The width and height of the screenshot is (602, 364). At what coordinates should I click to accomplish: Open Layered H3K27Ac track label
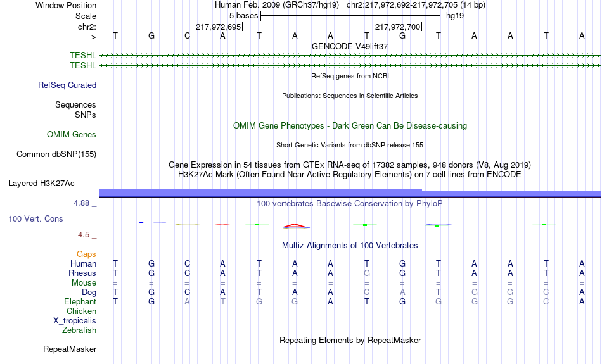(x=41, y=184)
